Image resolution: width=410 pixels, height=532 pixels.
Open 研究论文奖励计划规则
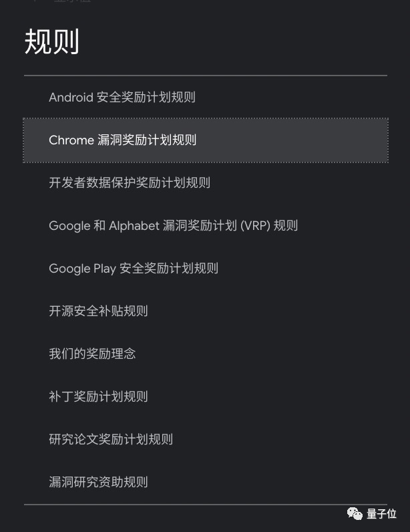(x=111, y=440)
